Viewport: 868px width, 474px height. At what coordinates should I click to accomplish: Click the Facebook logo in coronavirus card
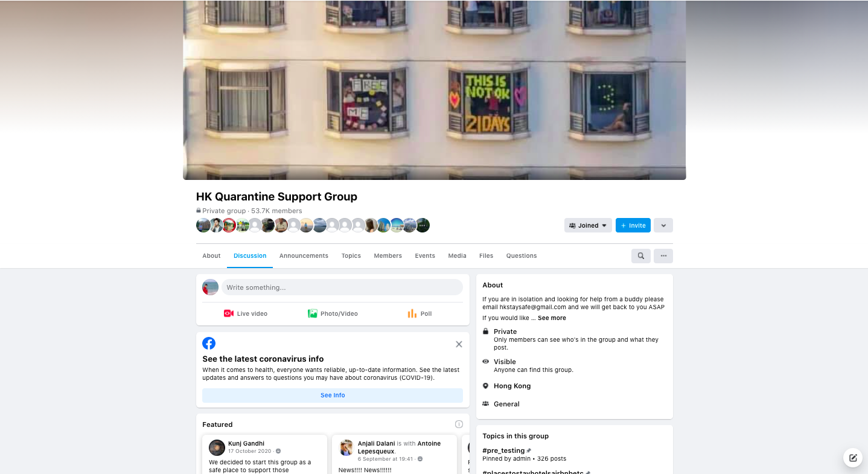click(x=209, y=344)
